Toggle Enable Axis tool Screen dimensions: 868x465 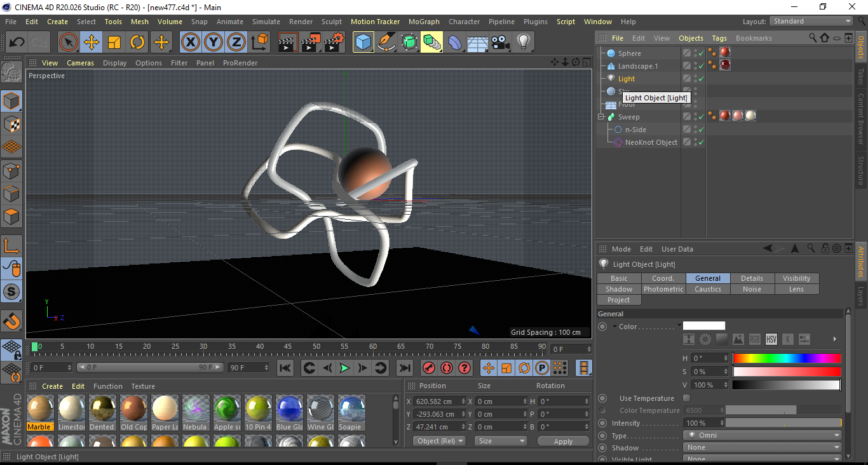point(11,245)
